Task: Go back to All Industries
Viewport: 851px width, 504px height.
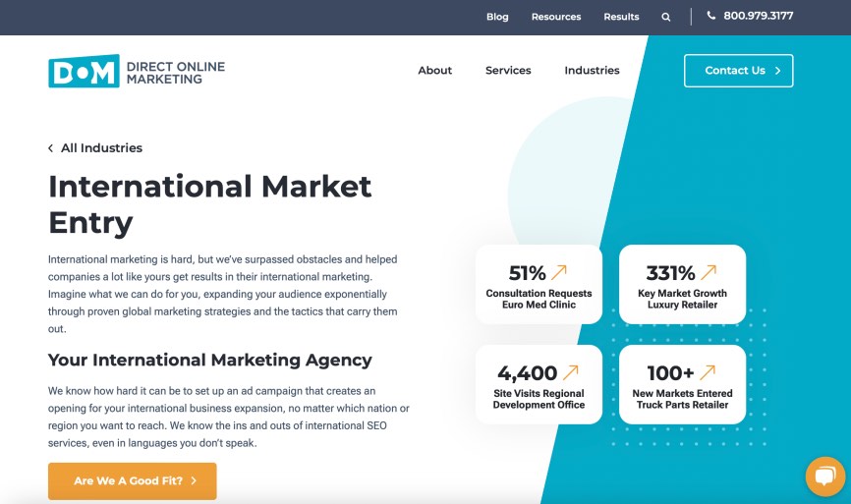Action: point(101,148)
